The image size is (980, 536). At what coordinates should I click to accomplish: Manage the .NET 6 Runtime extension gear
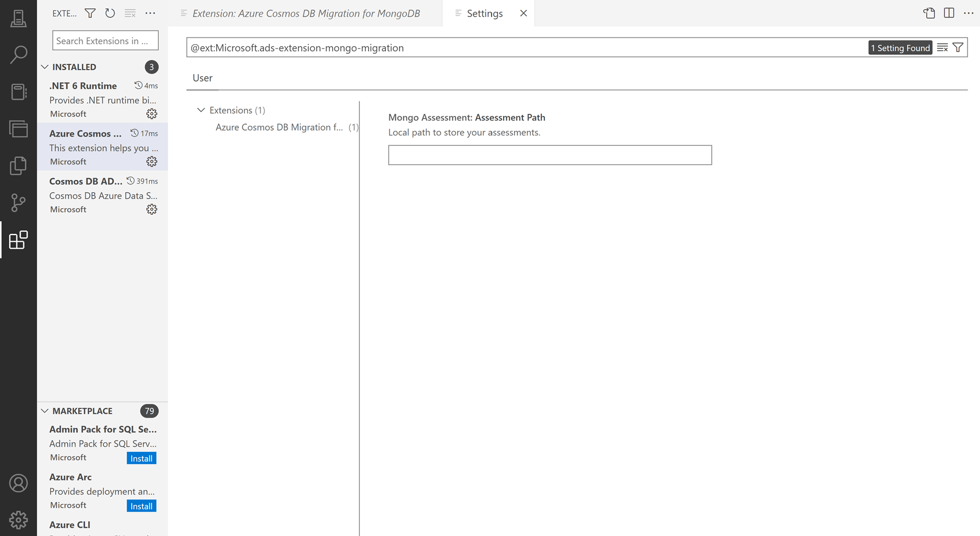pyautogui.click(x=152, y=114)
